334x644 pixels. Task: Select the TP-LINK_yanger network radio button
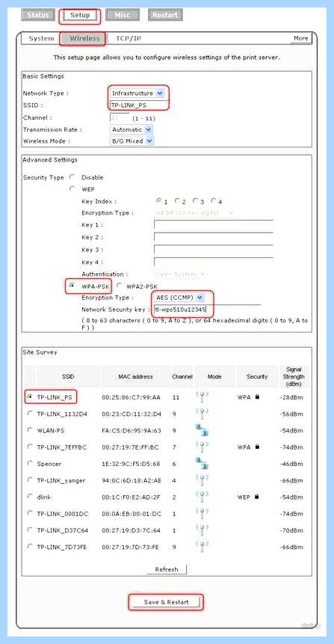[30, 479]
